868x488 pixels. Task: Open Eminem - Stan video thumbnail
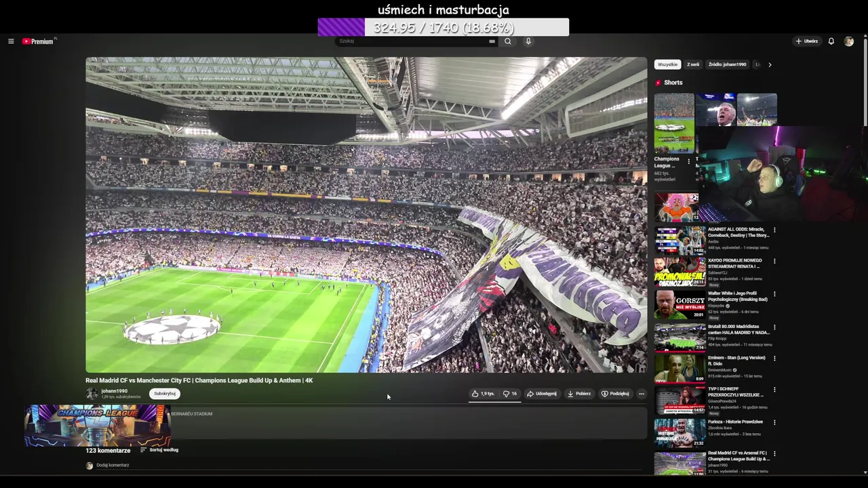click(x=679, y=369)
